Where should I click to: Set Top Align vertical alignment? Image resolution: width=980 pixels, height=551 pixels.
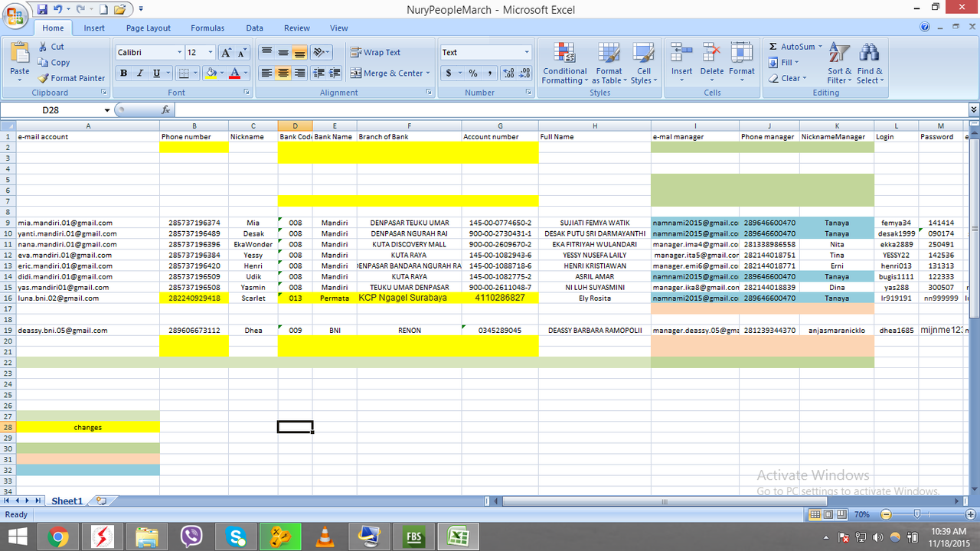(266, 53)
